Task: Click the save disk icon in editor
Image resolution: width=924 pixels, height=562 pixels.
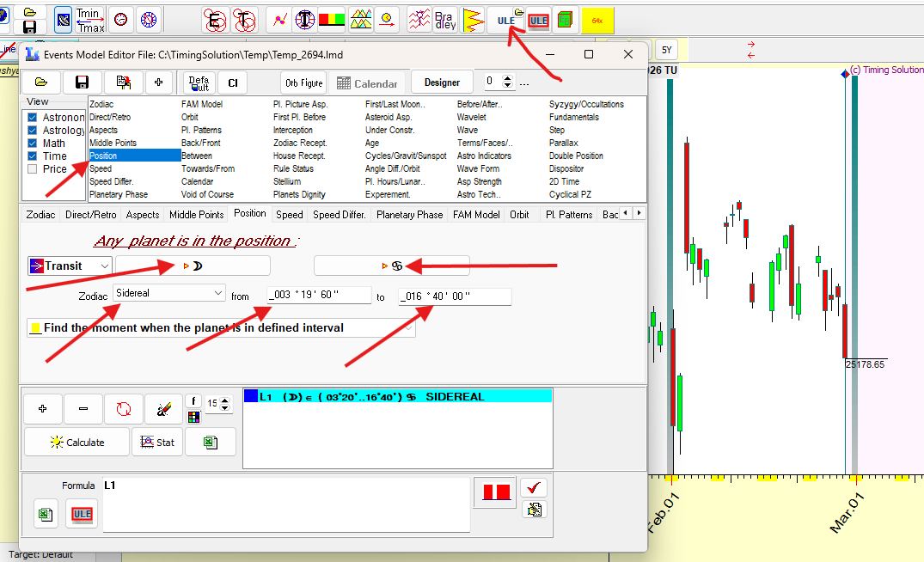Action: coord(83,82)
